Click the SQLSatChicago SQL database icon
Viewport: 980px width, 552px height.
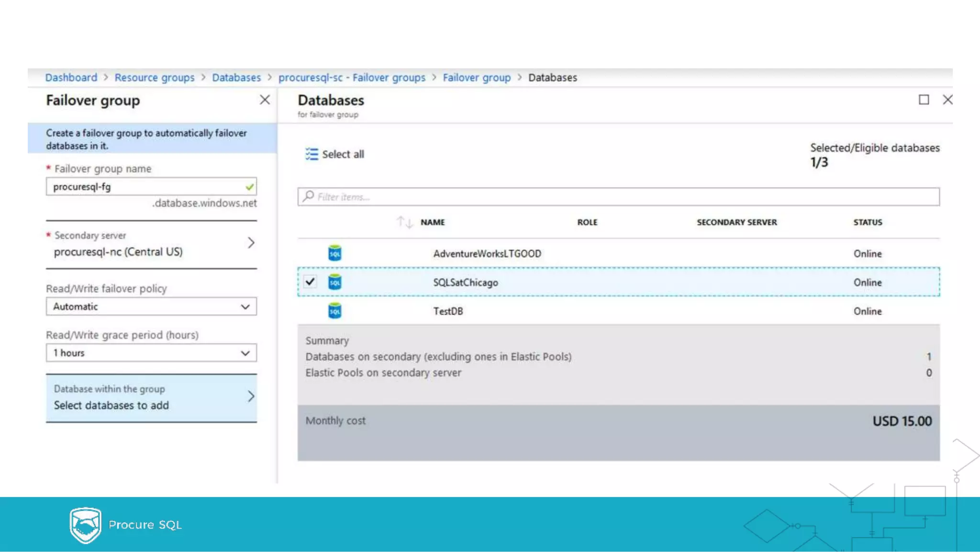[x=334, y=282]
